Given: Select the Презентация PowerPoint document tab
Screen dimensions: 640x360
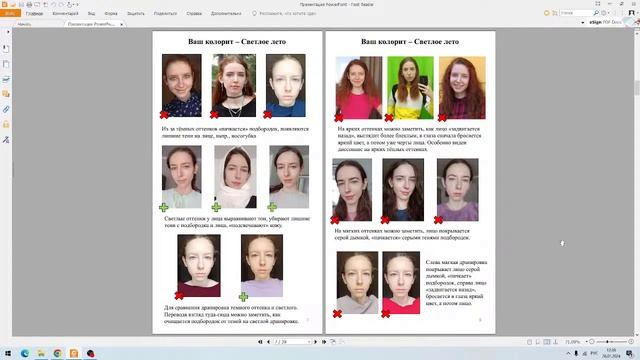Looking at the screenshot, I should [x=91, y=24].
